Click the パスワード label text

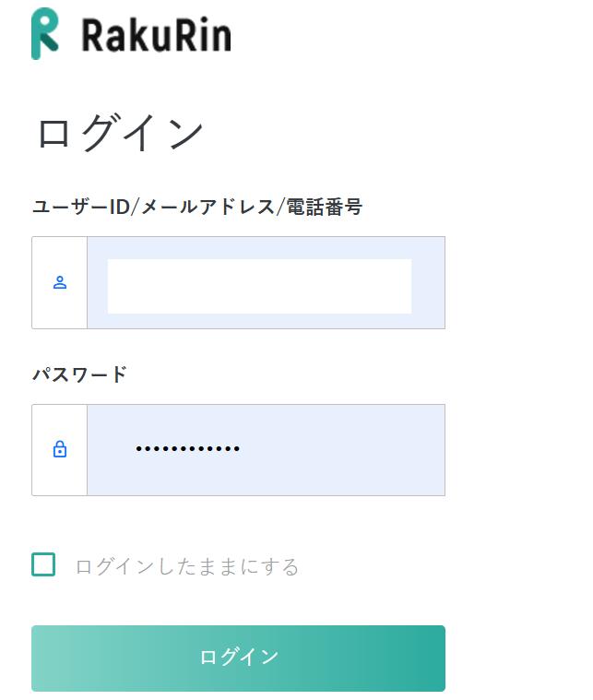tap(80, 374)
